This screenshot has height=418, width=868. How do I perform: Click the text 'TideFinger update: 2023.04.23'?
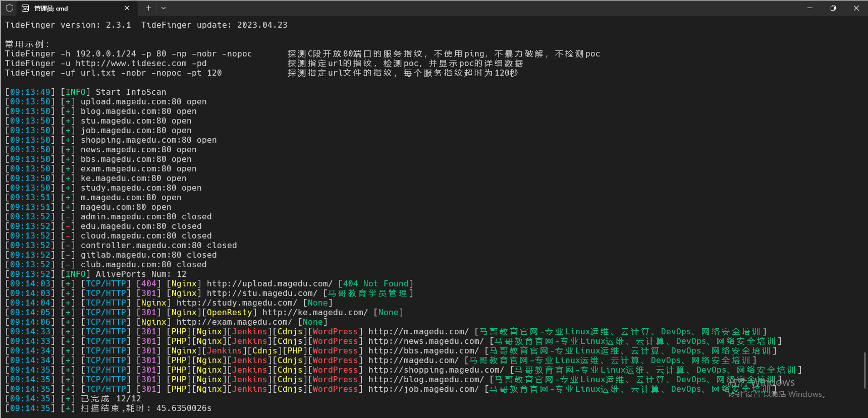(214, 25)
